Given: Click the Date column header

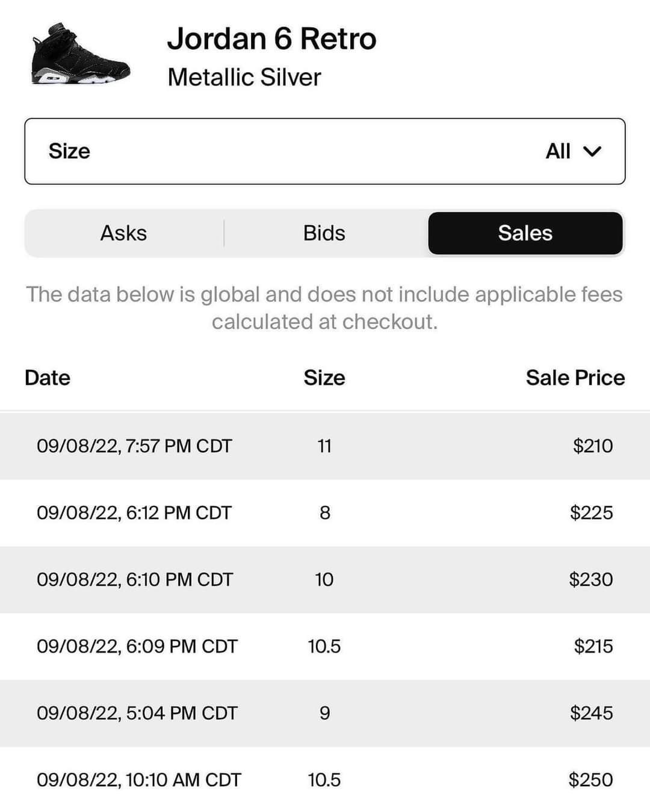Looking at the screenshot, I should [x=48, y=378].
